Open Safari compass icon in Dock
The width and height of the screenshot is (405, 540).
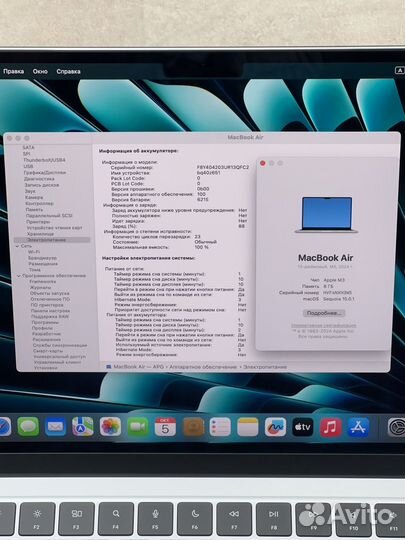[x=5, y=427]
